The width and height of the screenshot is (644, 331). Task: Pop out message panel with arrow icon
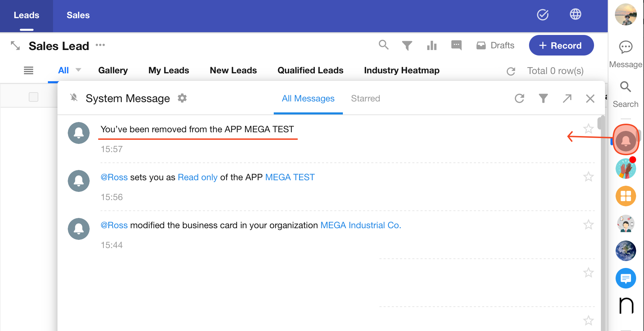(x=567, y=99)
